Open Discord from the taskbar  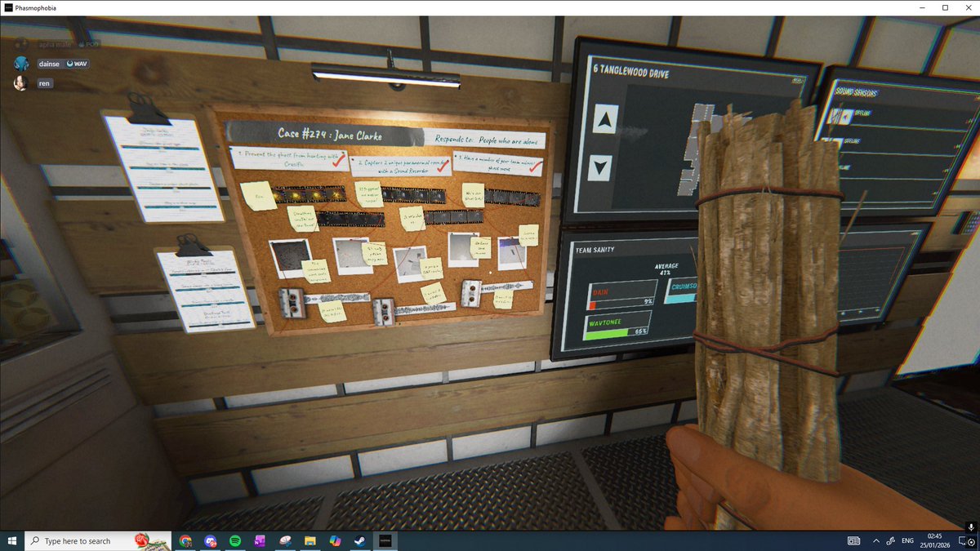tap(210, 540)
